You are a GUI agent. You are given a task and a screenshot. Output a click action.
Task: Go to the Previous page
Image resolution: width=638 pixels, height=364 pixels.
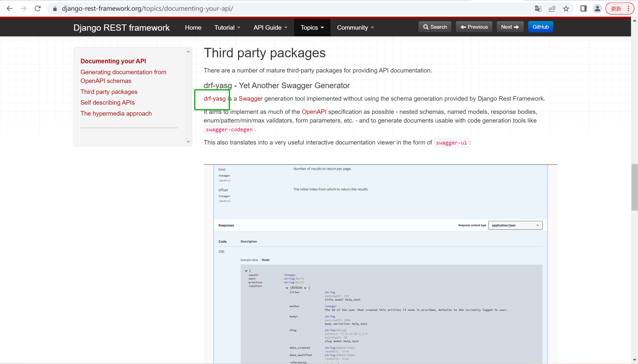pyautogui.click(x=474, y=27)
